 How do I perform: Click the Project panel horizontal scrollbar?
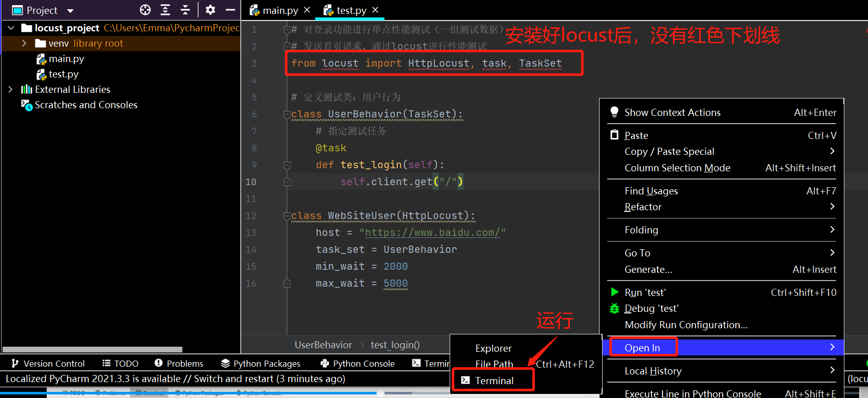coord(92,350)
